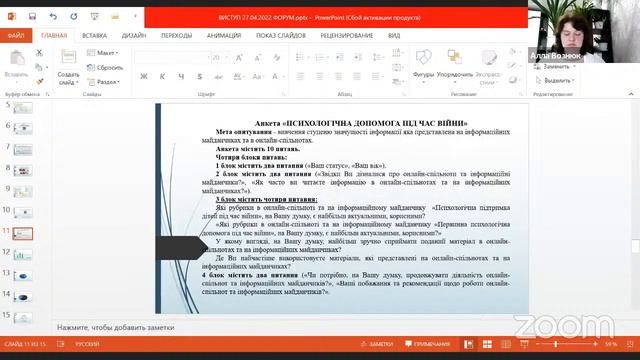
Task: Click Increase font size icon
Action: [239, 58]
